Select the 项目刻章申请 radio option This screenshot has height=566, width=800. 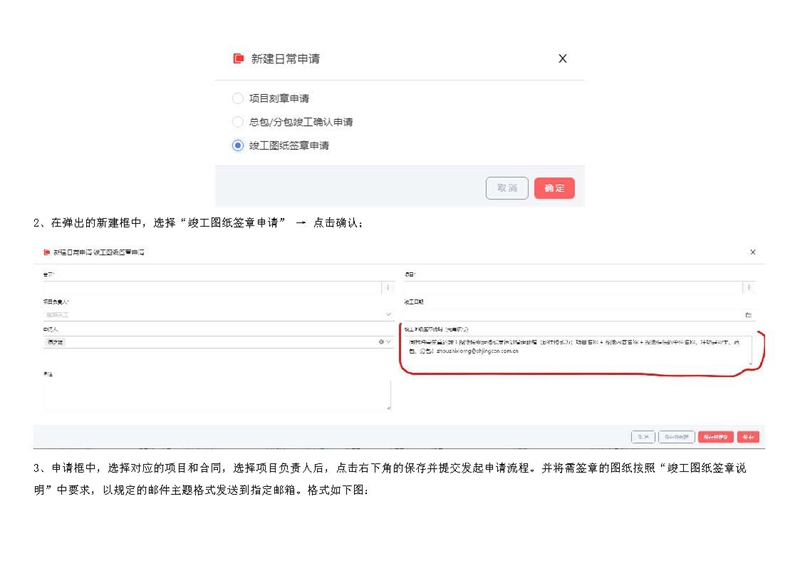pos(238,98)
